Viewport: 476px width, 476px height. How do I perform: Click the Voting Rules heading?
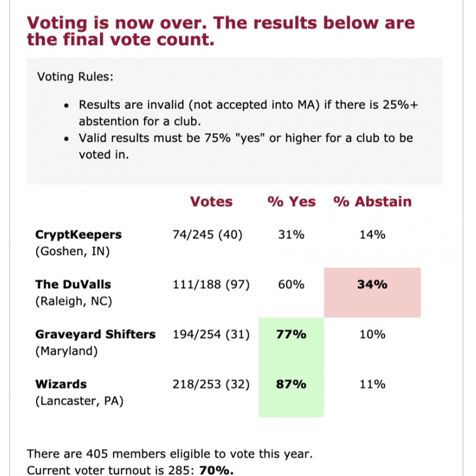(x=75, y=77)
